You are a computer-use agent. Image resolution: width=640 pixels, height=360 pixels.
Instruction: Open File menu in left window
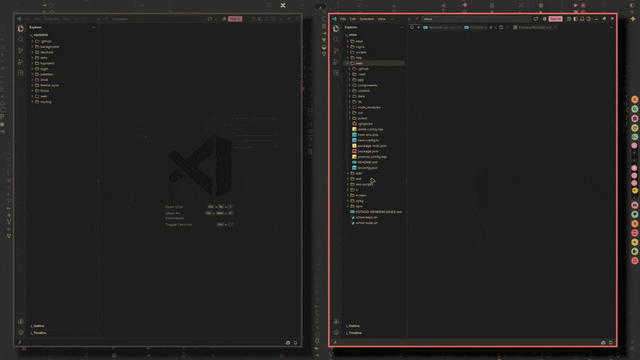pos(28,19)
